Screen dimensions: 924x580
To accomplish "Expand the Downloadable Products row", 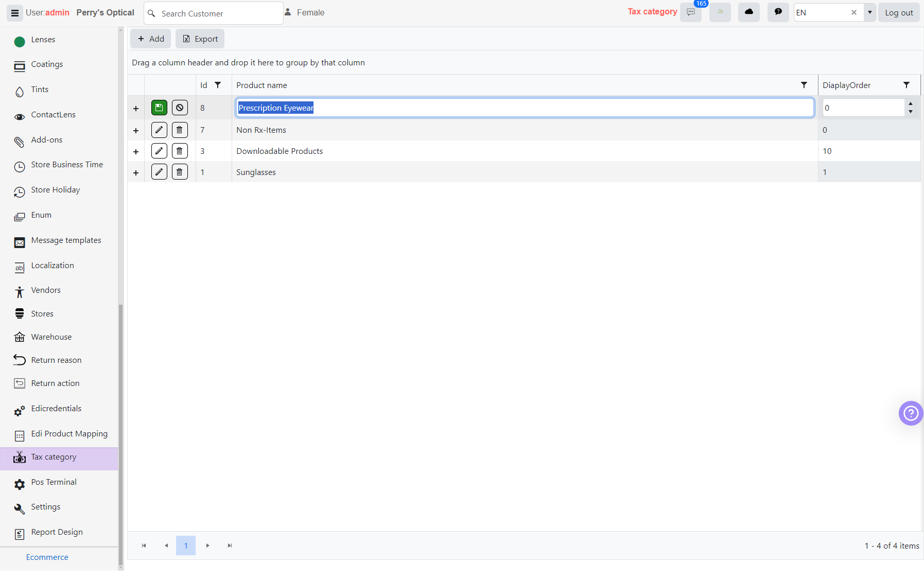I will [x=136, y=152].
